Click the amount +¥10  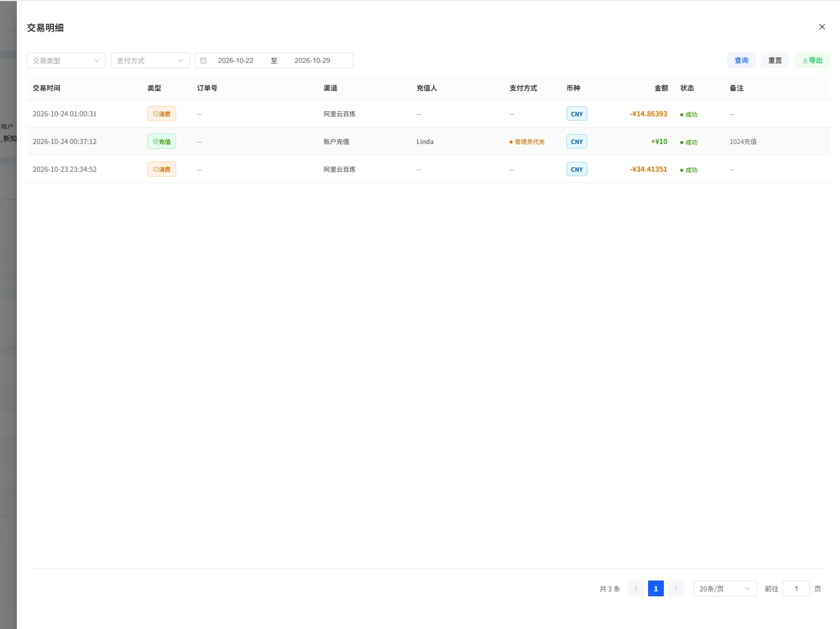[x=659, y=142]
